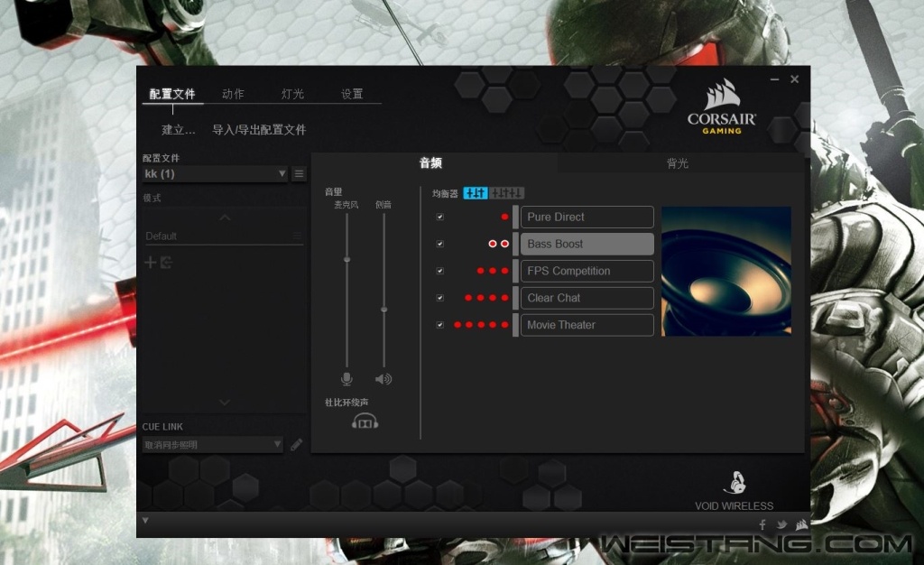Open the kk (1) profile dropdown

(215, 174)
